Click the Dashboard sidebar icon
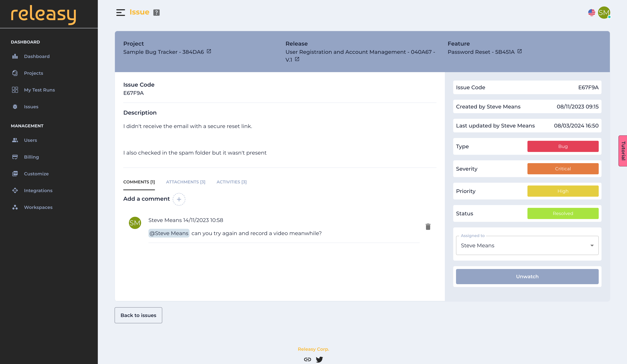 pyautogui.click(x=15, y=56)
